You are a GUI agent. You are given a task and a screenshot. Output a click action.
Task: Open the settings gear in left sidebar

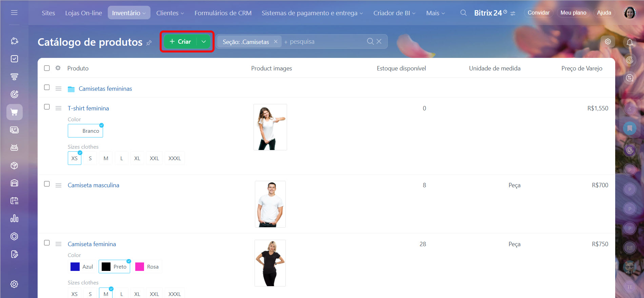[x=14, y=284]
